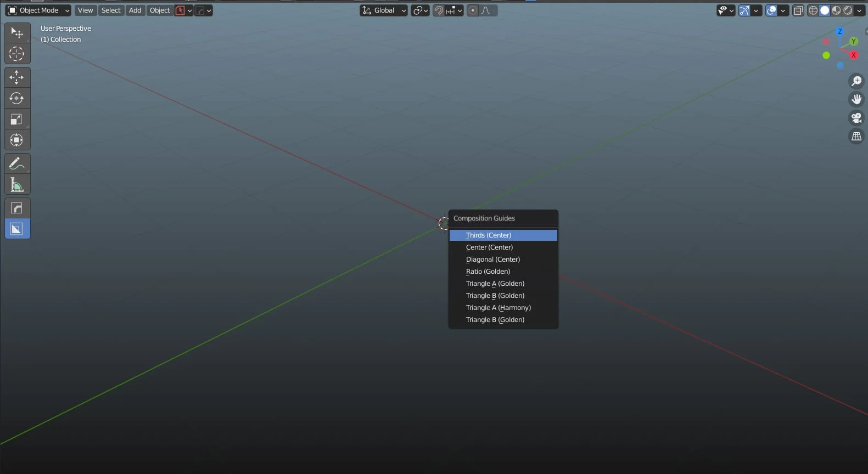
Task: Toggle proportional editing button
Action: [473, 10]
